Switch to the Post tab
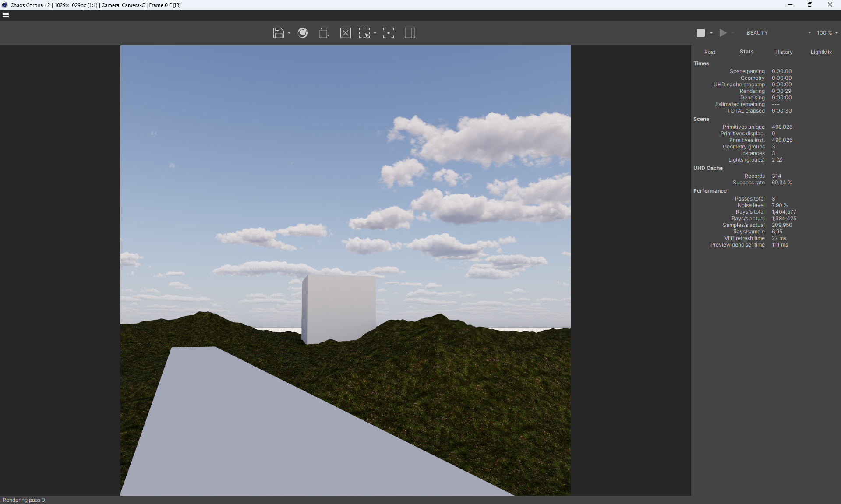The width and height of the screenshot is (841, 504). coord(710,52)
